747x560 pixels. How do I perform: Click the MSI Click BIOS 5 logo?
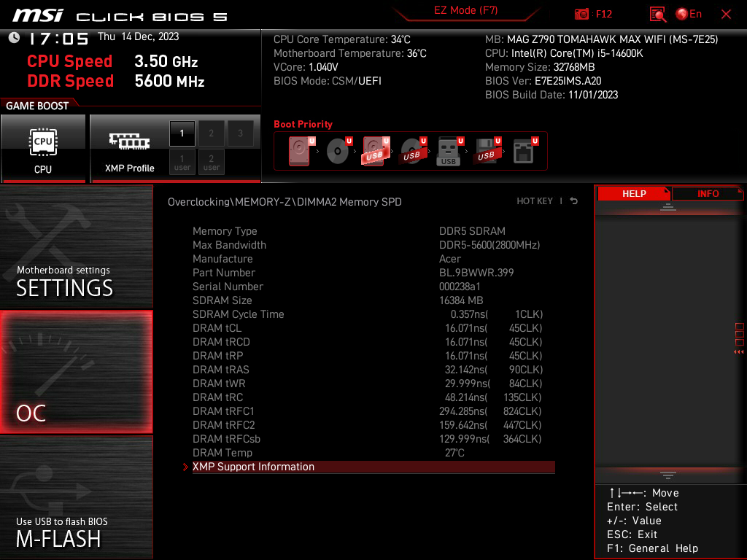click(120, 16)
